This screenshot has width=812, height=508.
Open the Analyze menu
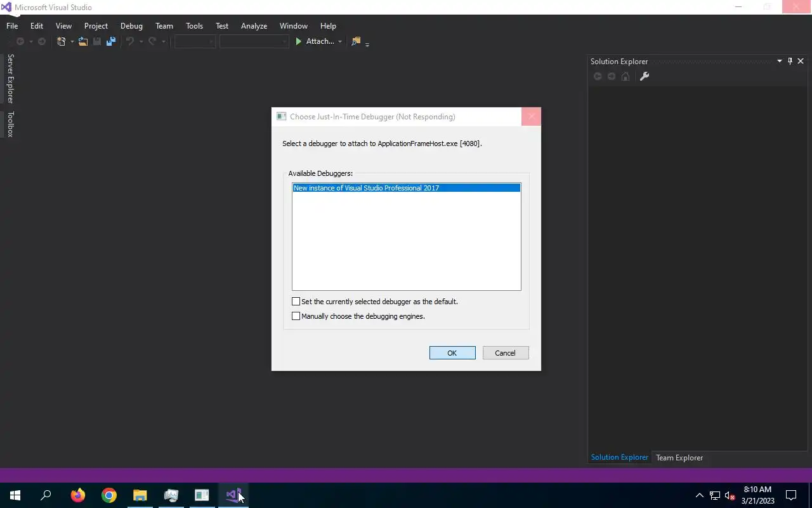254,26
